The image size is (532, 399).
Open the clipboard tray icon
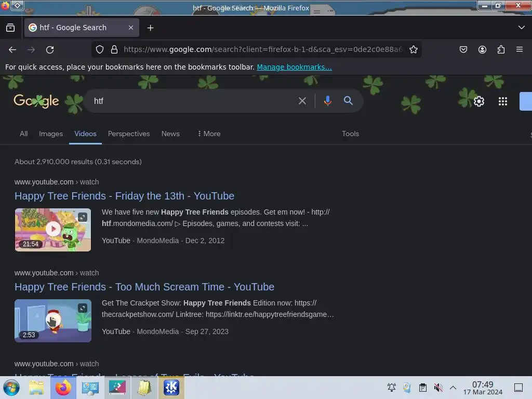click(x=423, y=387)
